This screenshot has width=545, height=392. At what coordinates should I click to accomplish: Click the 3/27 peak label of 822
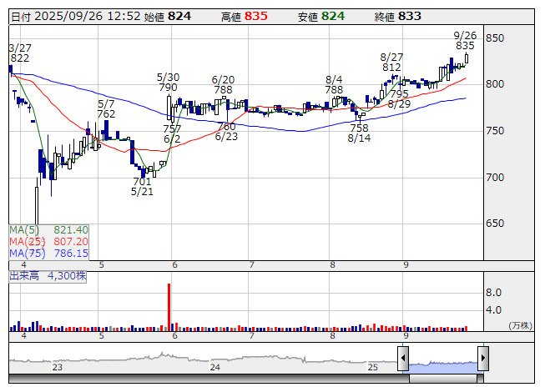point(19,58)
